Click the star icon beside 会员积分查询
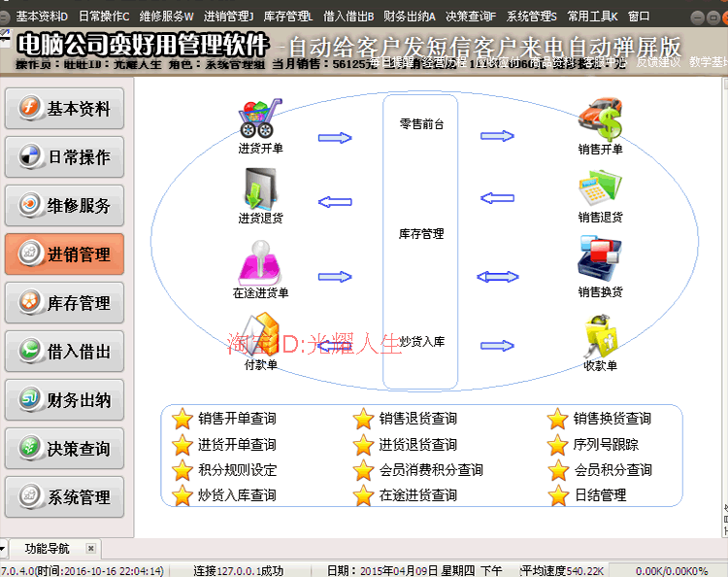 point(557,470)
